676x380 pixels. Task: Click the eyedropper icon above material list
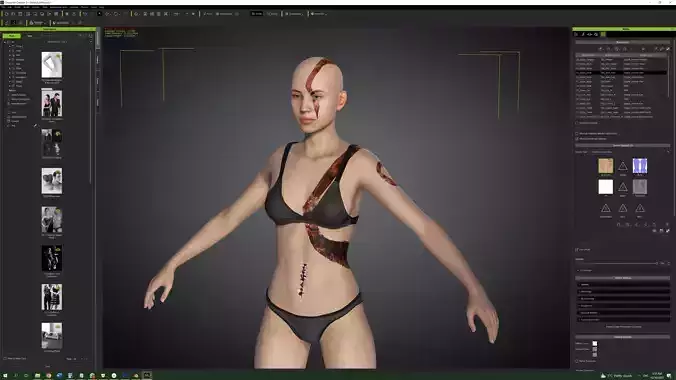(668, 49)
